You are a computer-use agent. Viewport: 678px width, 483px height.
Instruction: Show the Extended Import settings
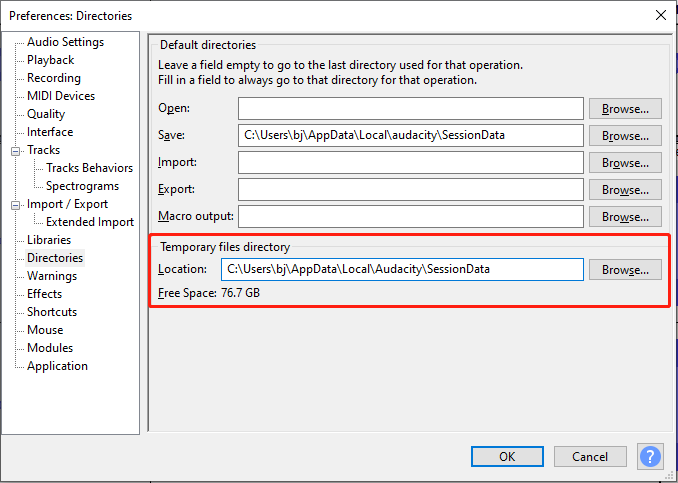click(x=89, y=222)
